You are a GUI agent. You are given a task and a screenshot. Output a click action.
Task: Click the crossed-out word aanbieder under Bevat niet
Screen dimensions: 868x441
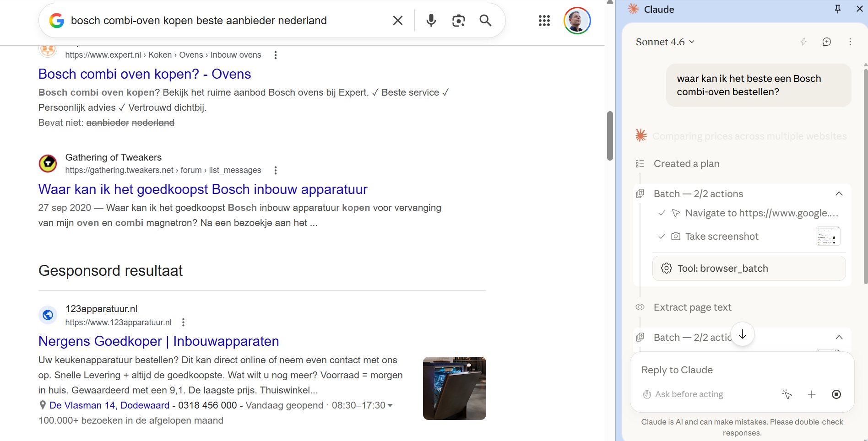click(x=108, y=123)
